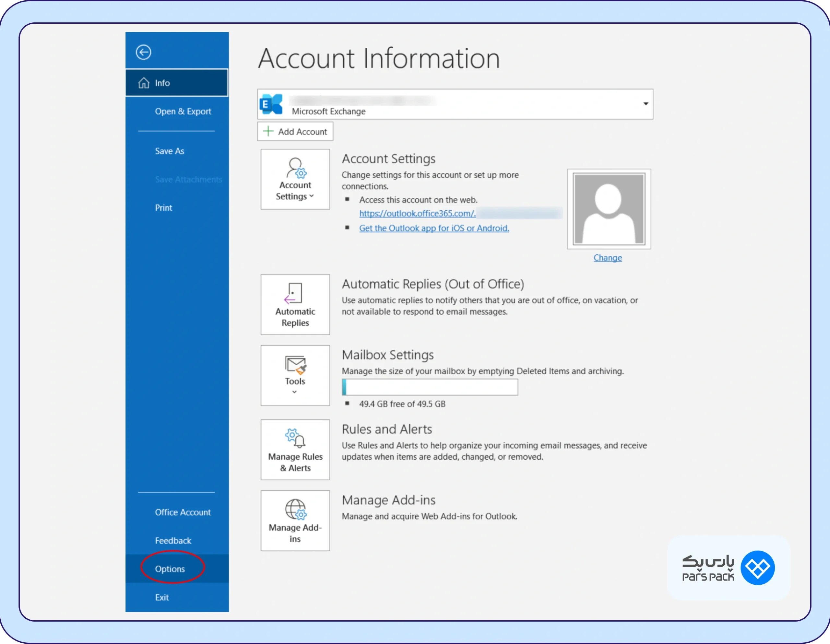Open the outlook.office365.com web link
Image resolution: width=830 pixels, height=644 pixels.
pos(417,214)
